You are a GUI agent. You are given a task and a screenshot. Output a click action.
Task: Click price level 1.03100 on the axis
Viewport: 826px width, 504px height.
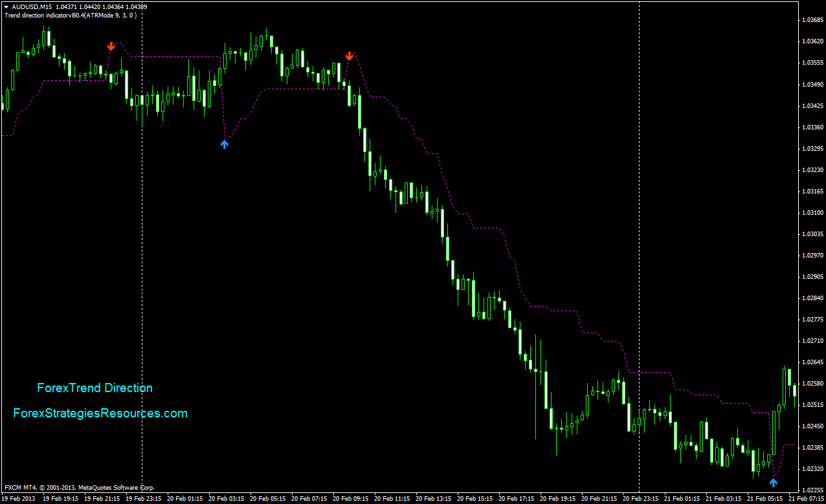coord(812,212)
